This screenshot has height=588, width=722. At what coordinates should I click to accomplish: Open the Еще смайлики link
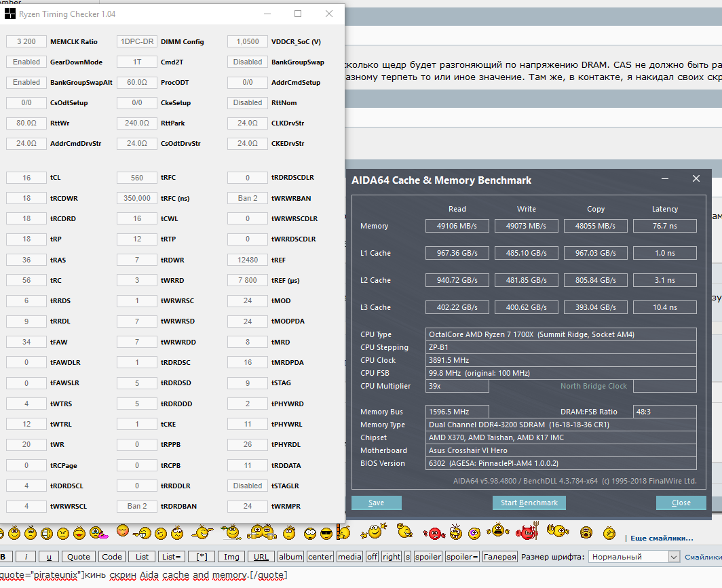[661, 538]
